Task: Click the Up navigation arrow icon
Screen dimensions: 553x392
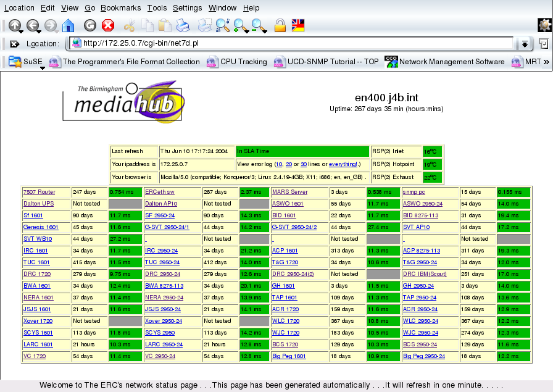Action: point(14,25)
